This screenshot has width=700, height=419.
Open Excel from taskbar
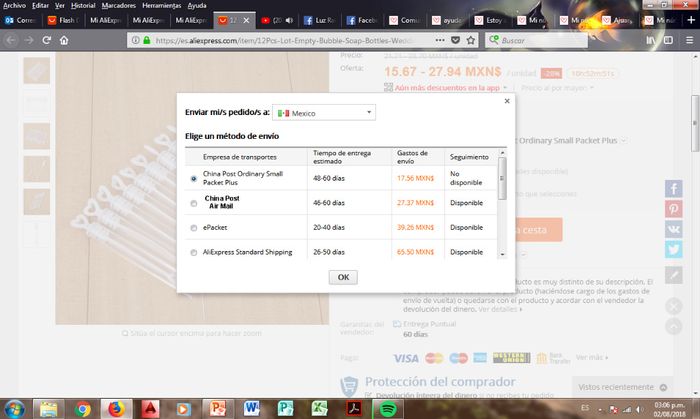pyautogui.click(x=320, y=409)
